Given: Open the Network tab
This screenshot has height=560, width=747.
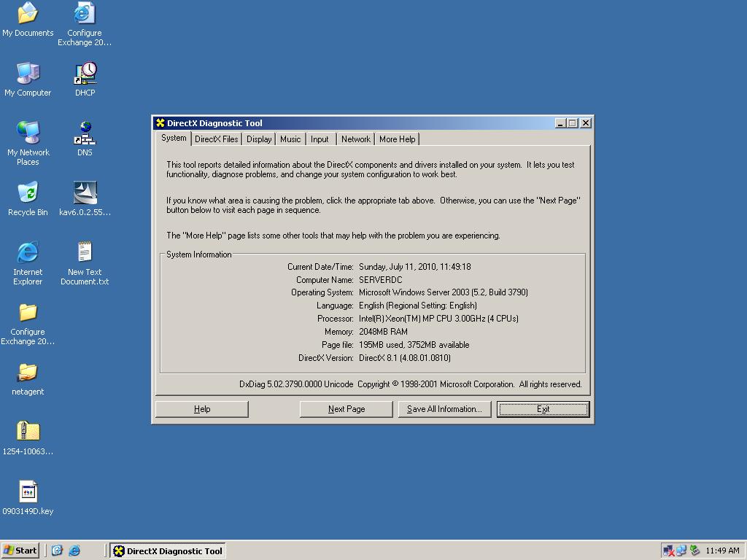Looking at the screenshot, I should point(355,139).
